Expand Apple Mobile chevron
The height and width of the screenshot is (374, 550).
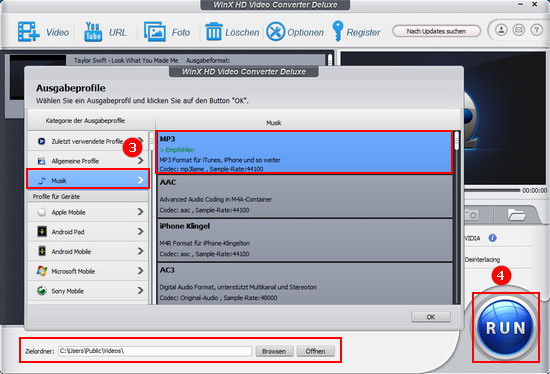pyautogui.click(x=140, y=212)
